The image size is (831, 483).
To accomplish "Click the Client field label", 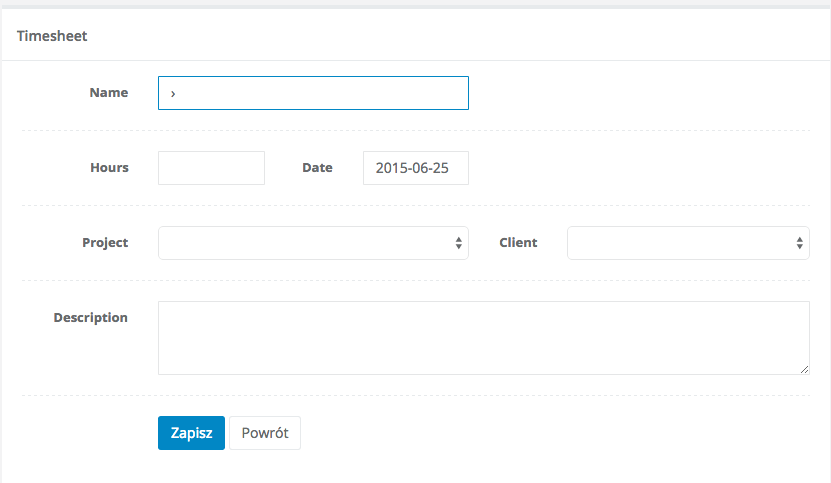I will [518, 243].
